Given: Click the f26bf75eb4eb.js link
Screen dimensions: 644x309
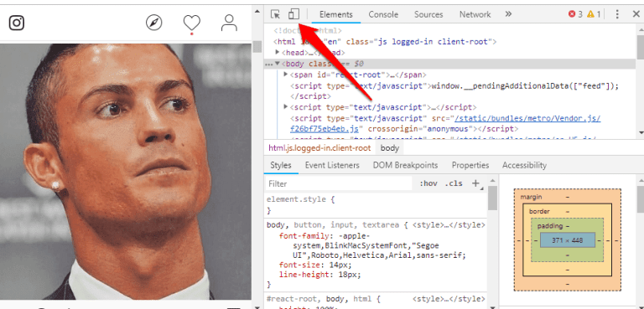Looking at the screenshot, I should pos(325,129).
